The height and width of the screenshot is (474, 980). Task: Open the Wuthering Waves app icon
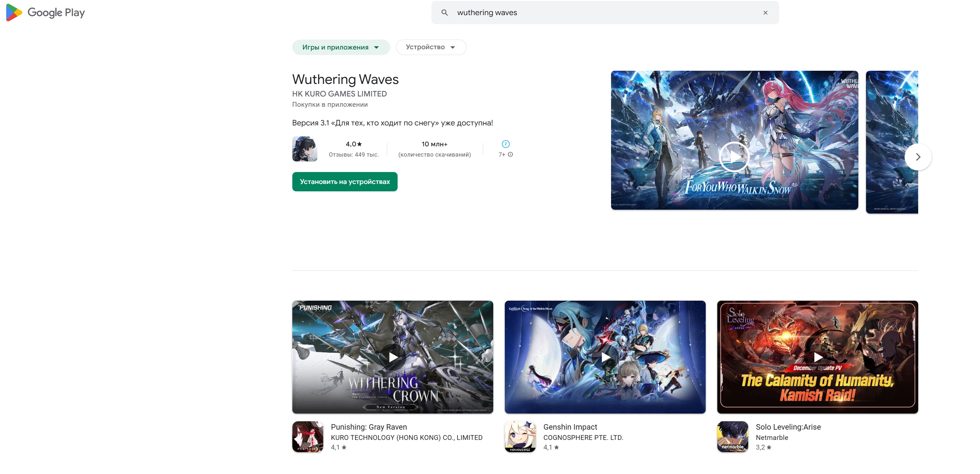[x=304, y=149]
